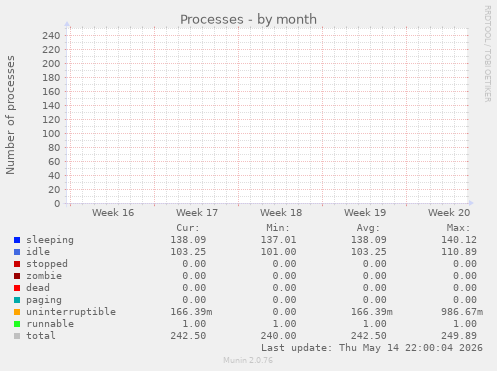Click the 240 y-axis tick label
Image resolution: width=497 pixels, height=371 pixels.
click(51, 36)
